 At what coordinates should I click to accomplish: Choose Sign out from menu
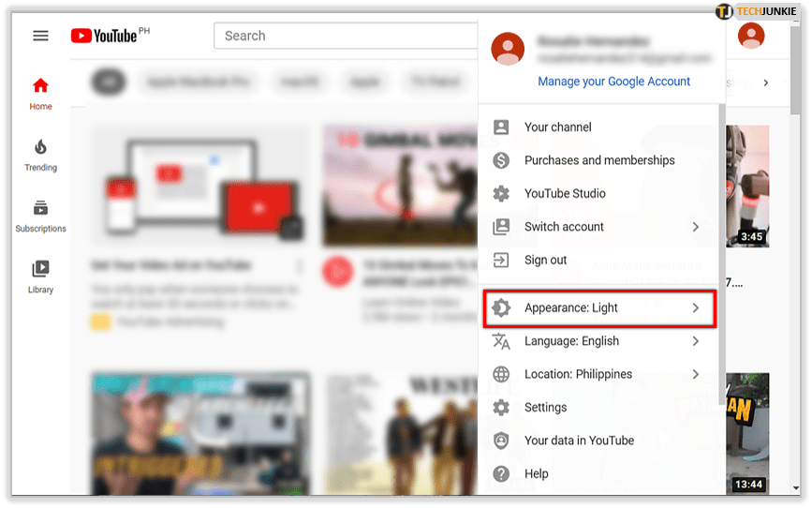coord(546,261)
